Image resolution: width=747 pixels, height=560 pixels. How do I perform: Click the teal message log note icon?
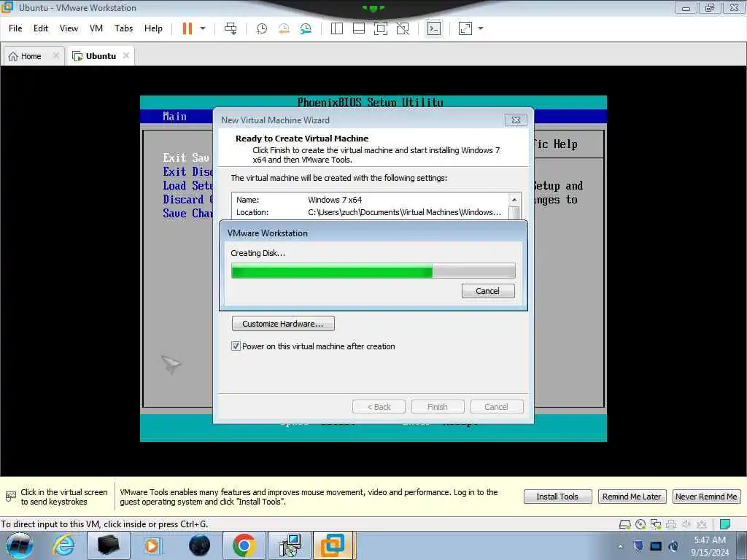(725, 524)
